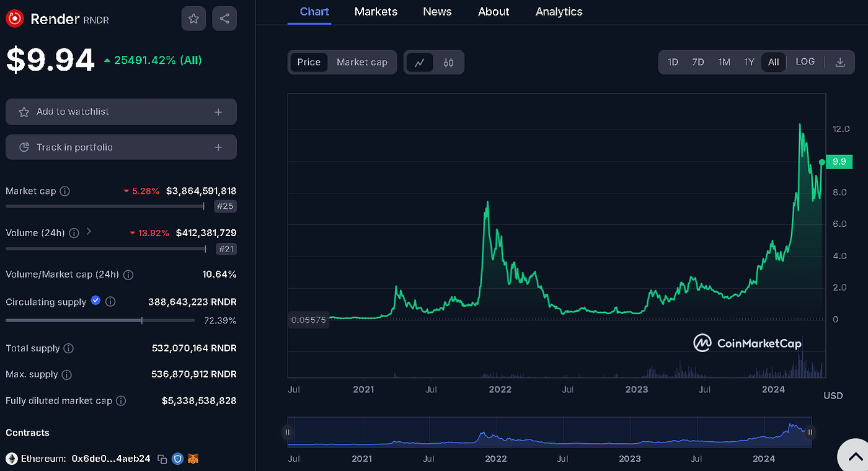Switch to line chart view icon

pyautogui.click(x=420, y=63)
